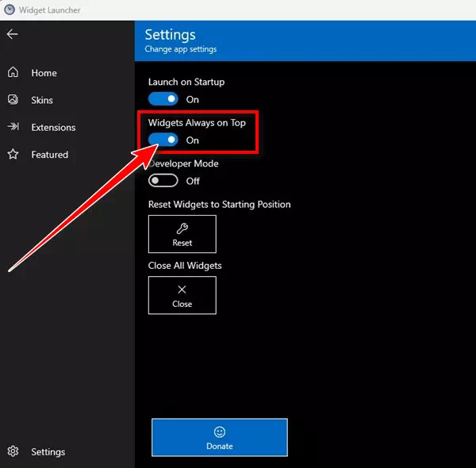
Task: Click the 'Launch on Startup' label
Action: pos(186,82)
